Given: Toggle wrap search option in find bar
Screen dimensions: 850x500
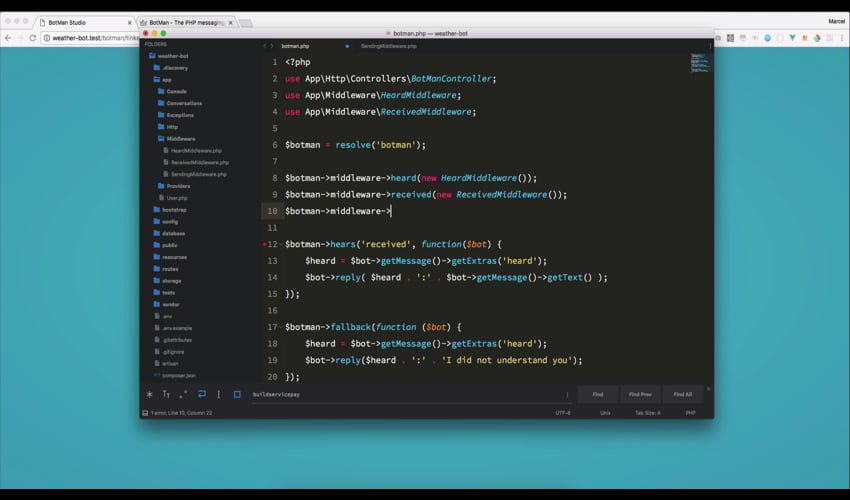Looking at the screenshot, I should (201, 394).
